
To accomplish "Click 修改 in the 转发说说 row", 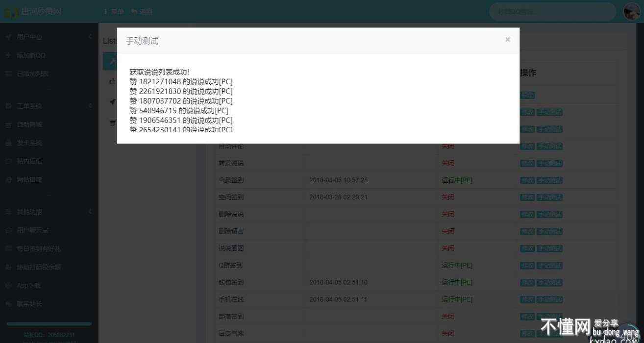I will pos(527,163).
